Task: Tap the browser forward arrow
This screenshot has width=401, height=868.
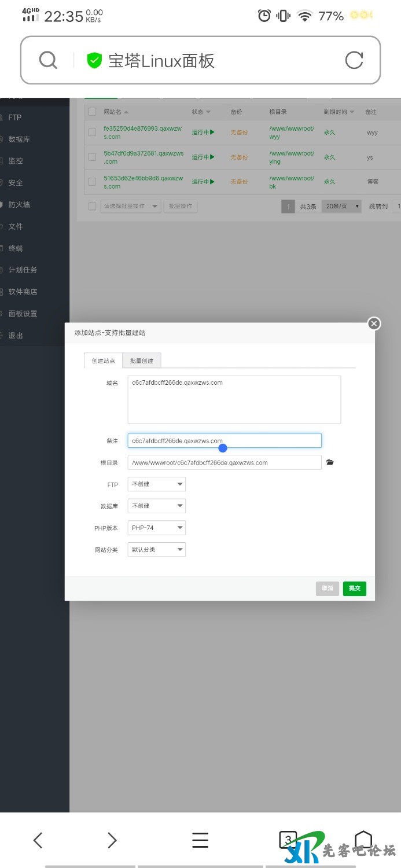Action: tap(112, 840)
